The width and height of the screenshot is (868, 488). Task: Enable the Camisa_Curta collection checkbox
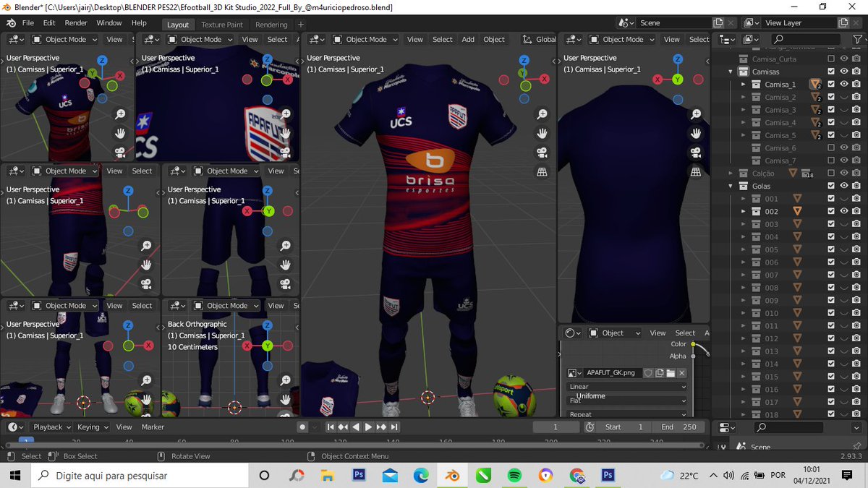click(x=831, y=59)
